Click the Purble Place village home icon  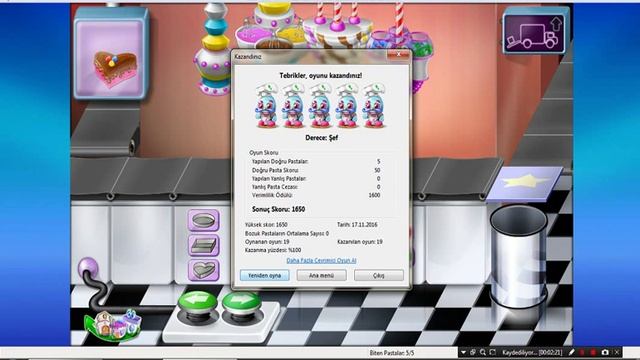(x=113, y=325)
